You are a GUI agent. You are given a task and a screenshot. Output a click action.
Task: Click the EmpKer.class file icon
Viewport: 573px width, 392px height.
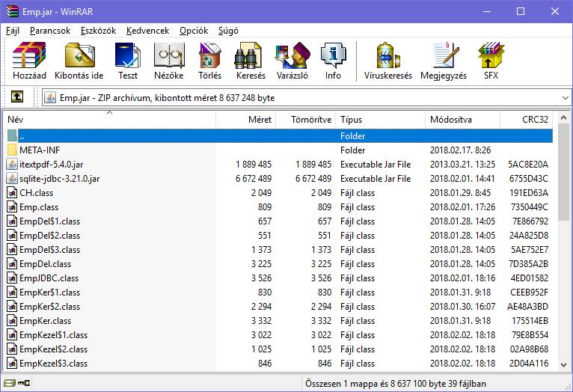point(12,321)
